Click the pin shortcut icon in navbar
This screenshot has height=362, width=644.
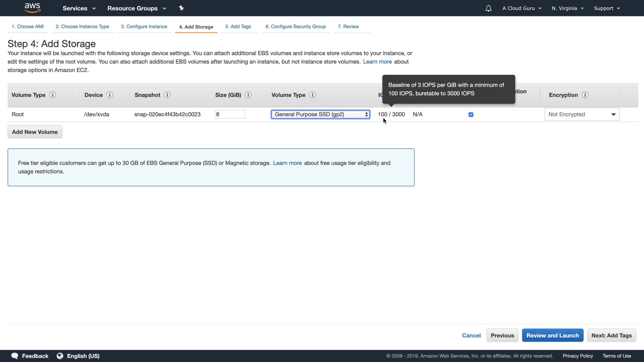tap(181, 8)
